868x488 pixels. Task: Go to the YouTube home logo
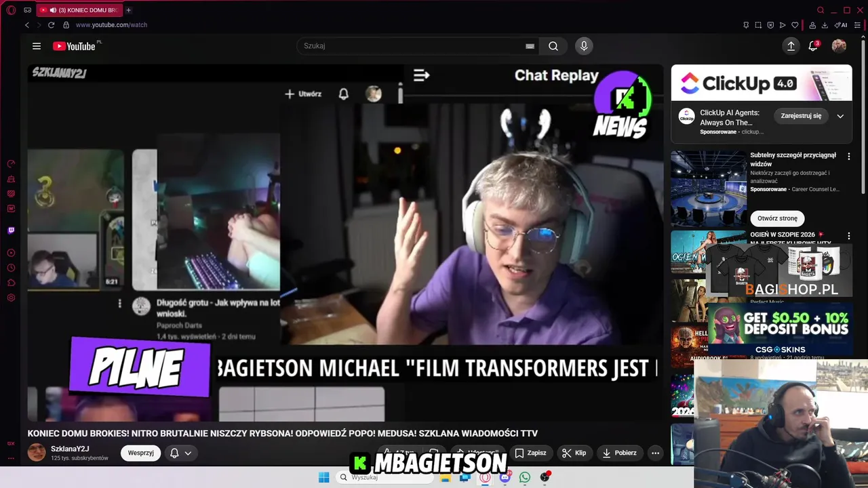(x=74, y=46)
